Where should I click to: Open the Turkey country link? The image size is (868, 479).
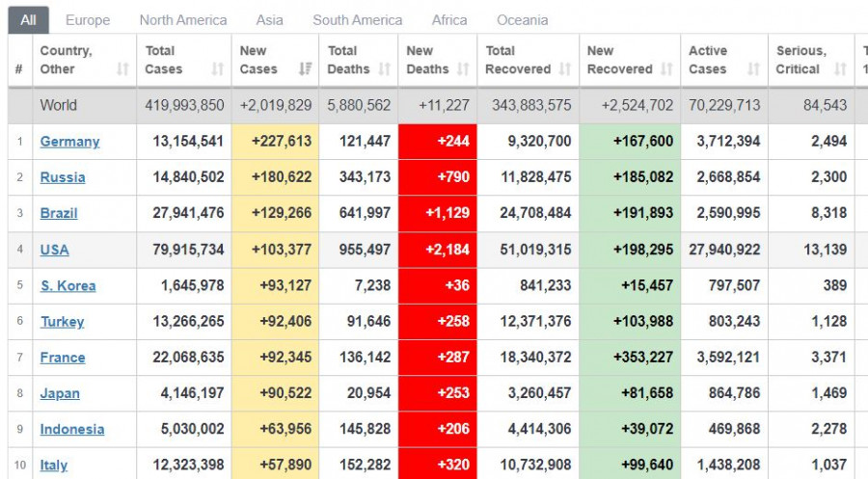click(62, 322)
